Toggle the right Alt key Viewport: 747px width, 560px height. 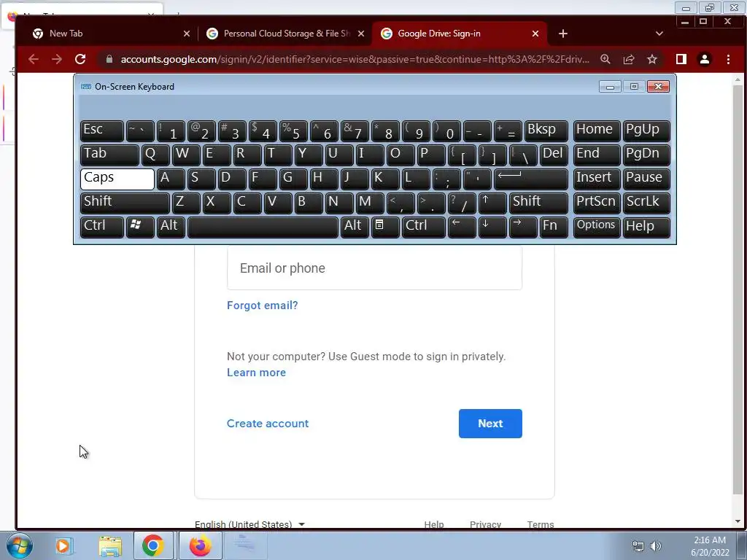click(355, 227)
